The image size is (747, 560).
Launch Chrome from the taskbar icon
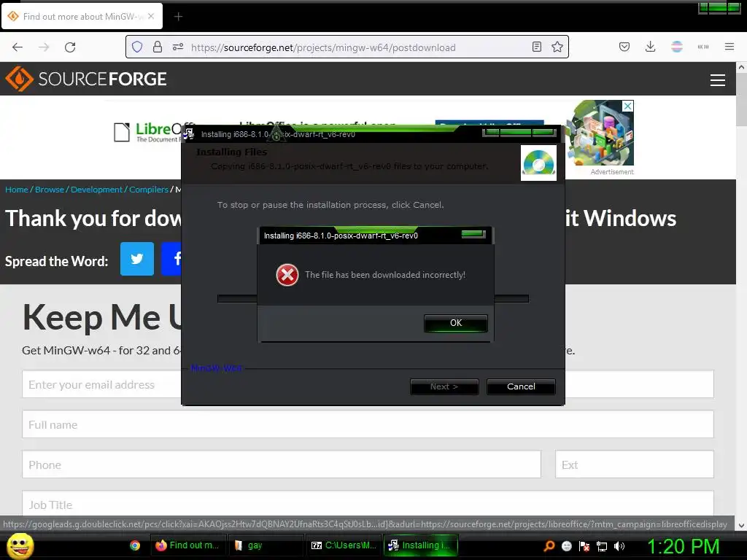135,545
